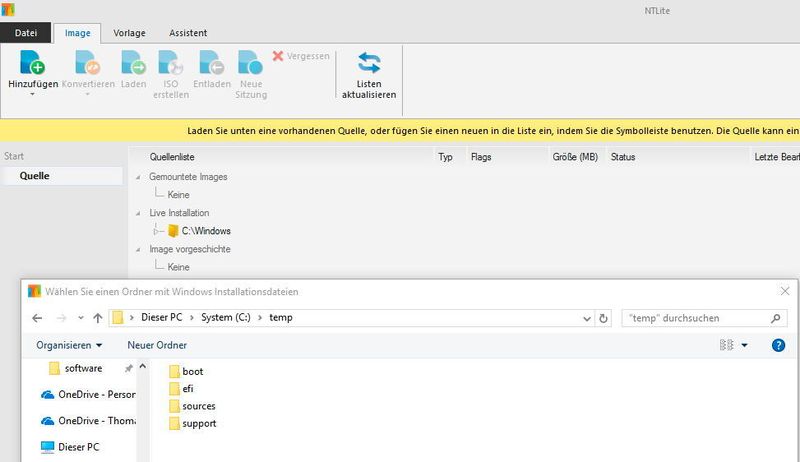Click the Forward arrow in folder dialog
The height and width of the screenshot is (462, 800).
click(x=61, y=318)
